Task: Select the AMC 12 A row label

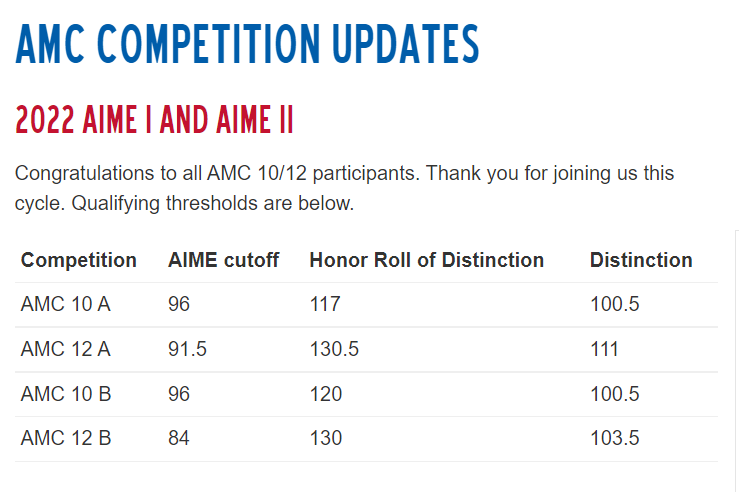Action: pos(66,349)
